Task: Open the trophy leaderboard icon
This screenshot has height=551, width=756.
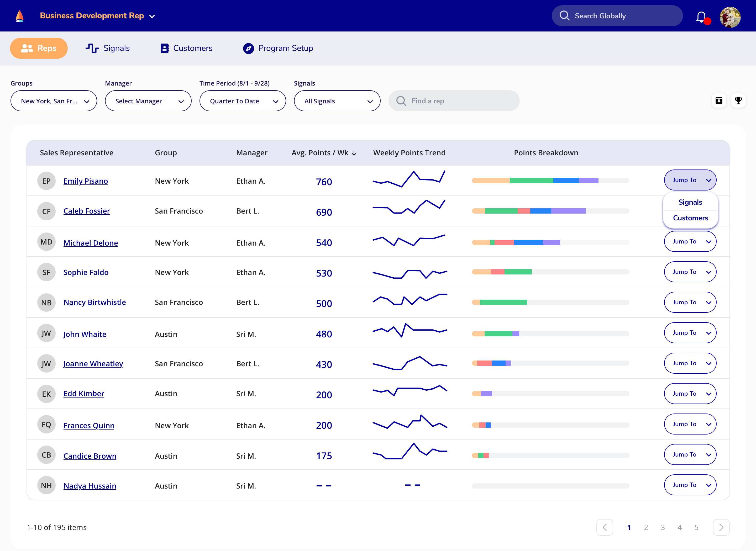Action: (738, 101)
